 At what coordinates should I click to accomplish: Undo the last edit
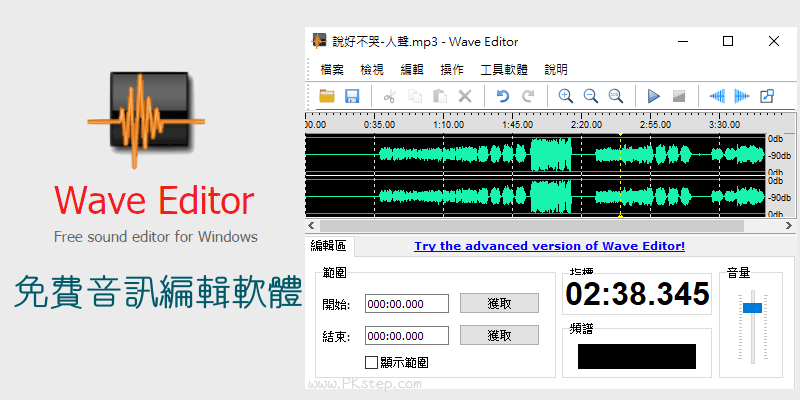point(503,96)
